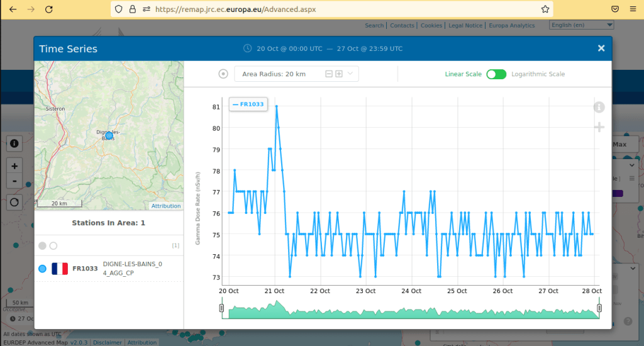
Task: Select the empty circle above the station list
Action: pyautogui.click(x=53, y=245)
